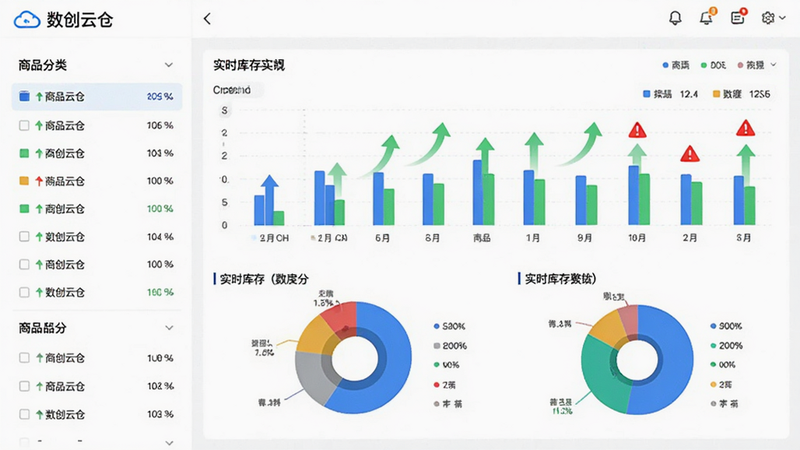This screenshot has height=450, width=800.
Task: Tick the checkbox in the 108 % row
Action: pos(24,358)
